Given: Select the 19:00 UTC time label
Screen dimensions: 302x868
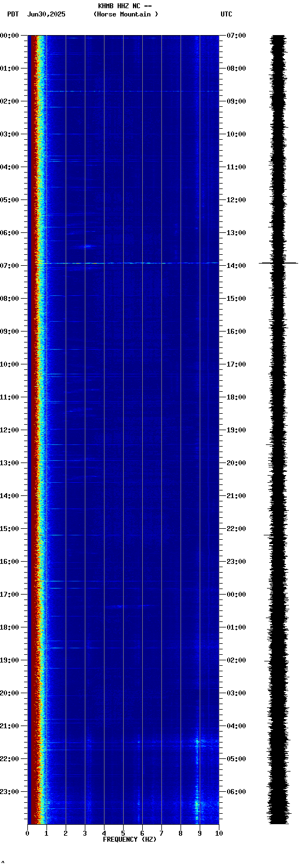Looking at the screenshot, I should [x=236, y=430].
